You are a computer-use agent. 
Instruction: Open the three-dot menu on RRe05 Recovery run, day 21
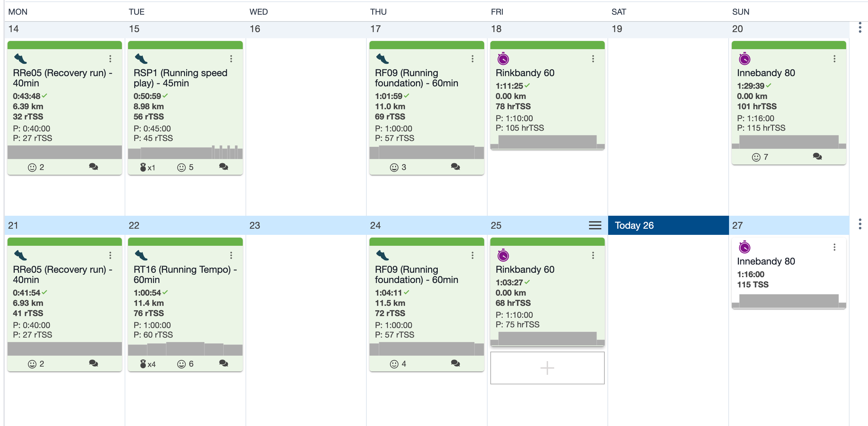(x=110, y=255)
